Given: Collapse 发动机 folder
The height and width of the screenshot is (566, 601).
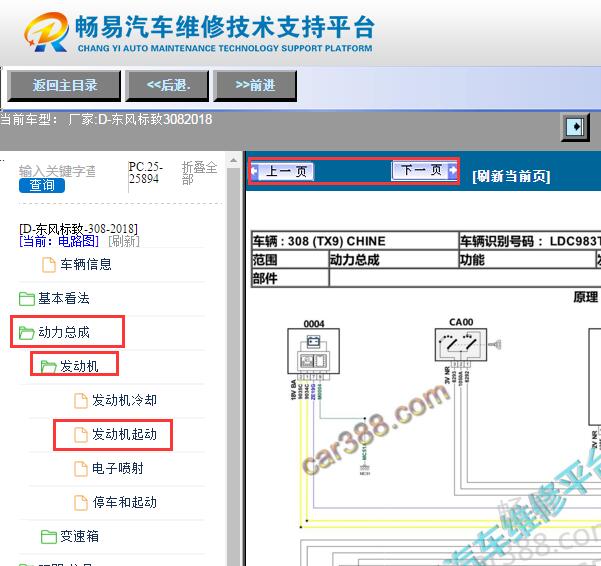Looking at the screenshot, I should pos(79,366).
